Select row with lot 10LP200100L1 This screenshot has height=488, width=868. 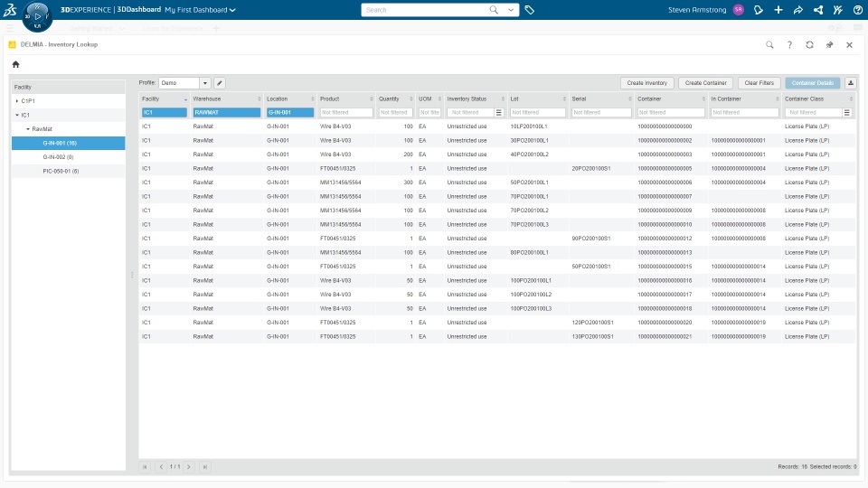[497, 127]
